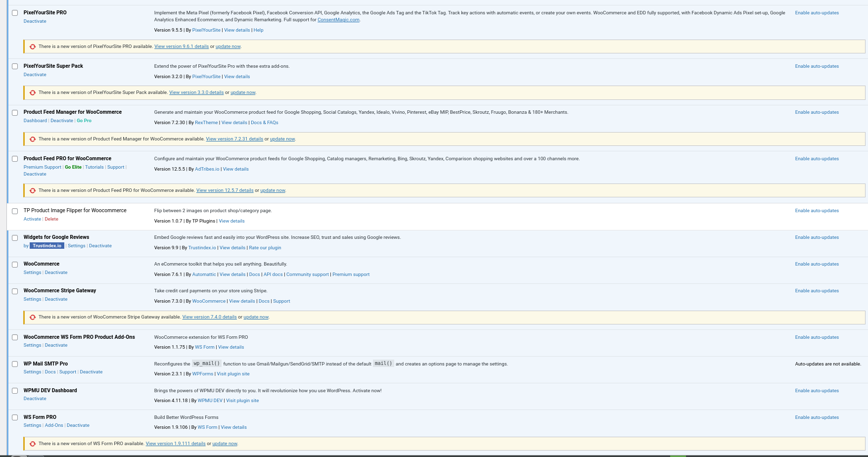Screen dimensions: 868x457
Task: Check the TP Product Image Flipper checkbox
Action: pyautogui.click(x=15, y=211)
